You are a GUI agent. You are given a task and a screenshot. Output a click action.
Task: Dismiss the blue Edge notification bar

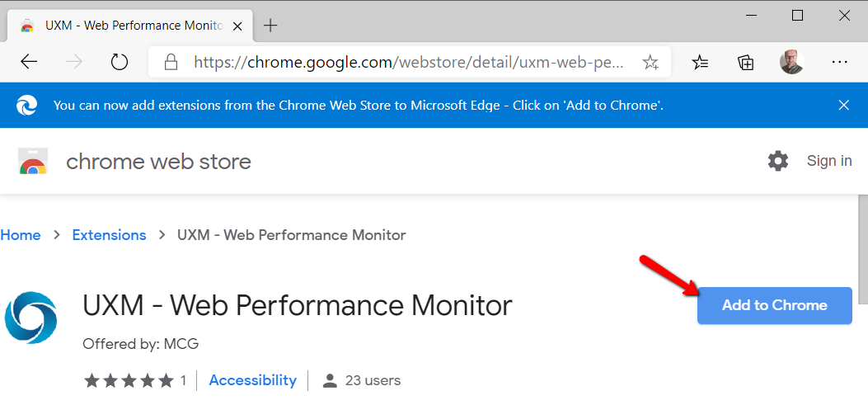click(x=843, y=105)
